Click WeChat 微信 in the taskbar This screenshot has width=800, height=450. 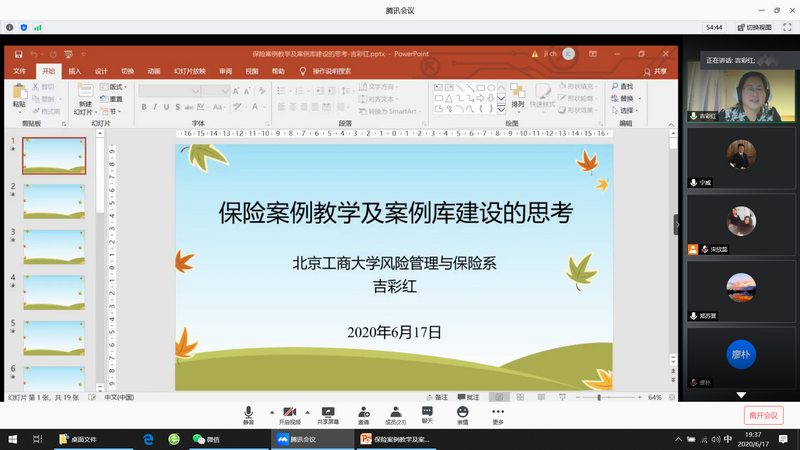[x=205, y=439]
